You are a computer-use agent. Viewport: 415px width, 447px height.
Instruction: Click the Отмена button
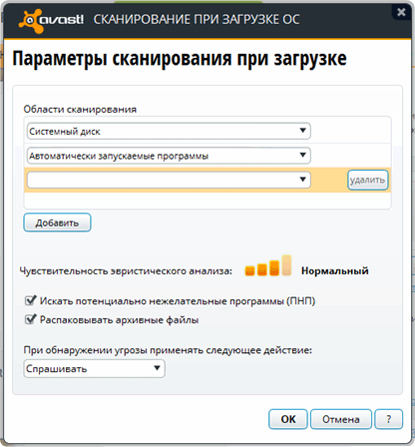(x=341, y=419)
